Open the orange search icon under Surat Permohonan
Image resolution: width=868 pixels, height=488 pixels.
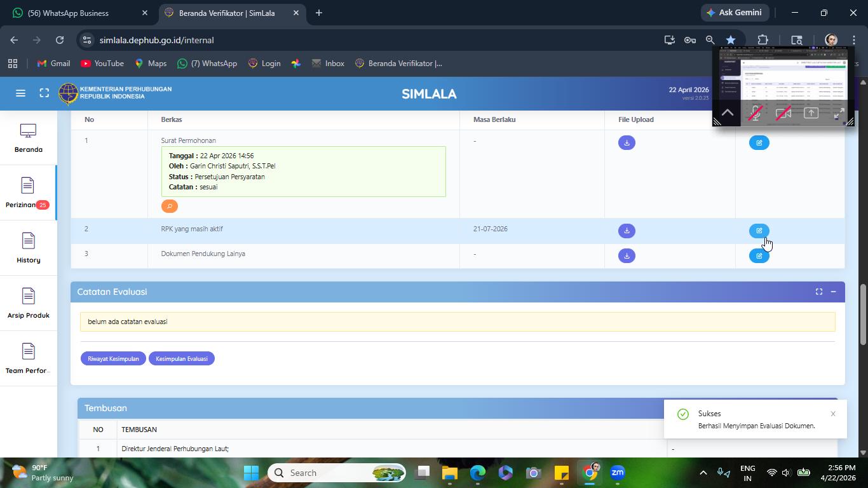tap(170, 206)
